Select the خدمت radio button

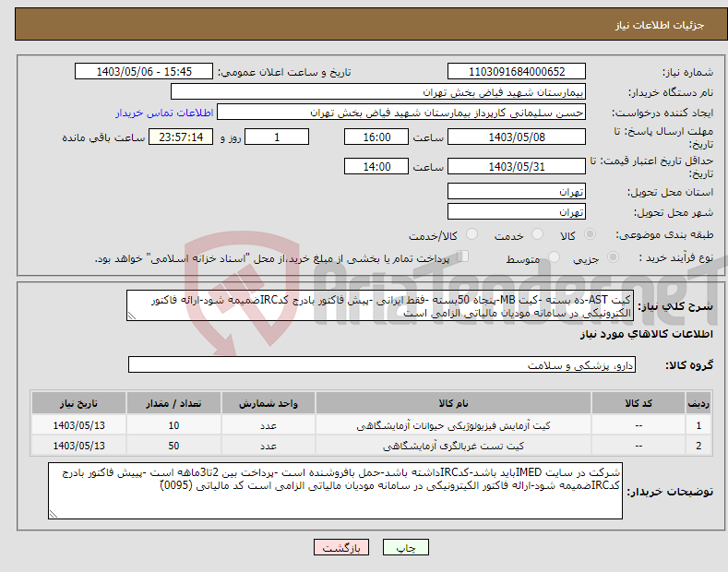pos(537,234)
